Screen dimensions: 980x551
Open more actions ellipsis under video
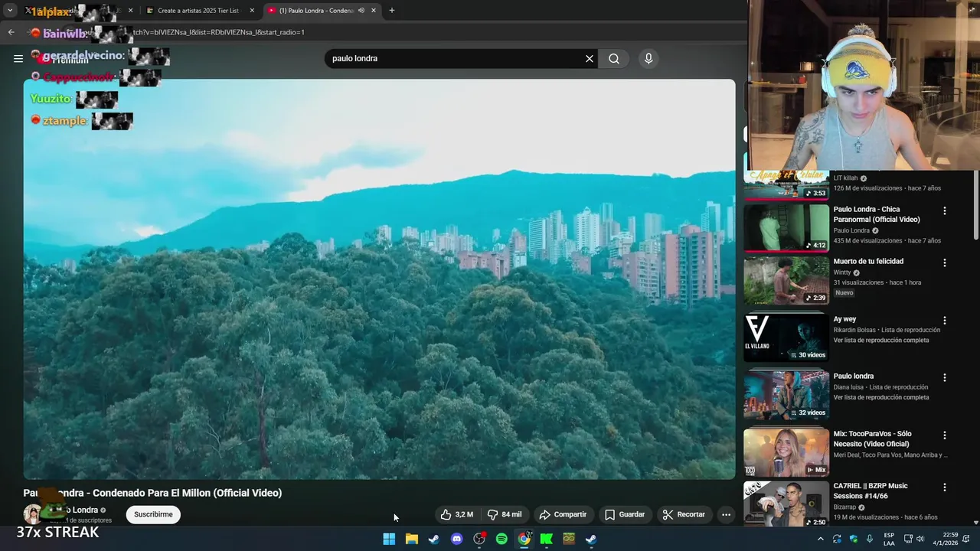click(x=726, y=514)
